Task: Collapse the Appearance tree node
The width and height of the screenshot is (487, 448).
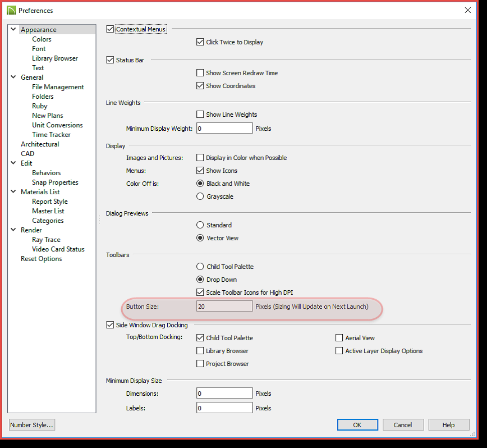Action: pyautogui.click(x=13, y=30)
